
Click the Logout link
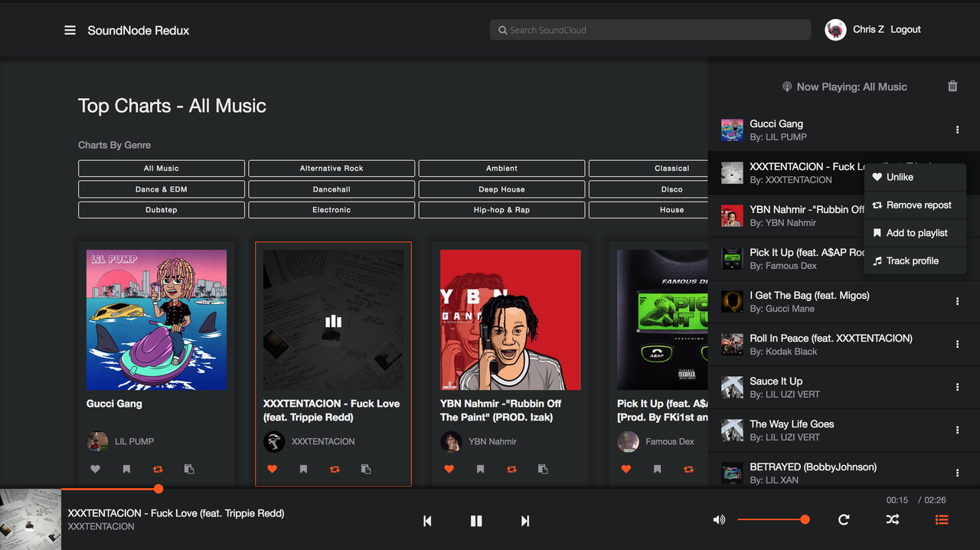click(x=906, y=29)
